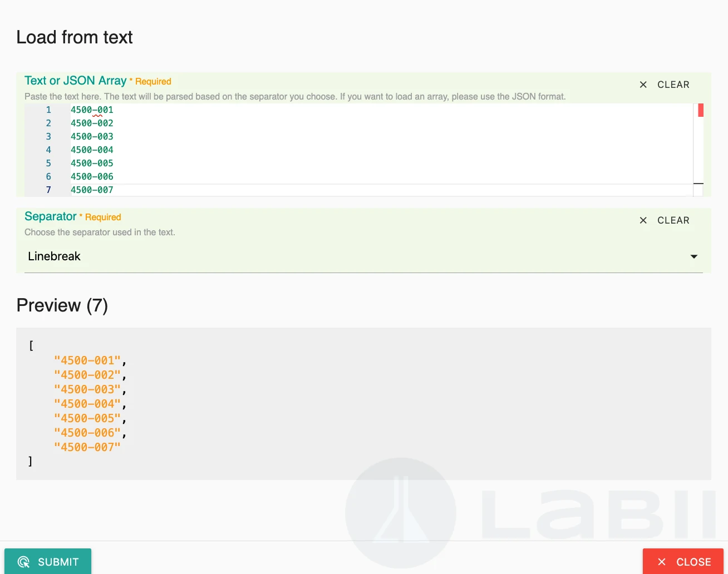Select the "4500-007" entry in the Preview

[x=87, y=447]
